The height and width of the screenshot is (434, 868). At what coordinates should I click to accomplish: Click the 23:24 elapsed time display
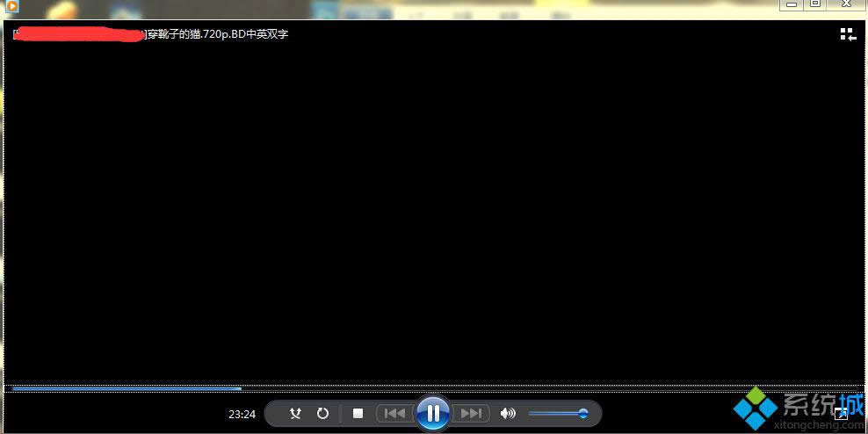242,414
